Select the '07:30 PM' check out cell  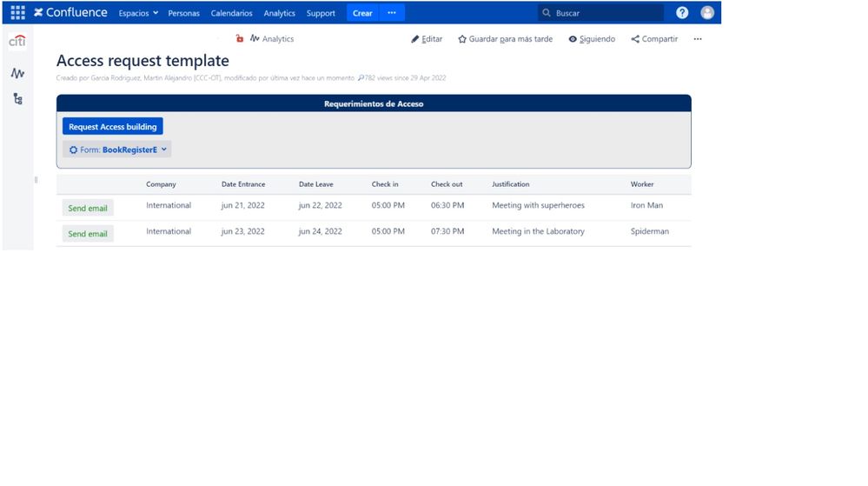(447, 231)
